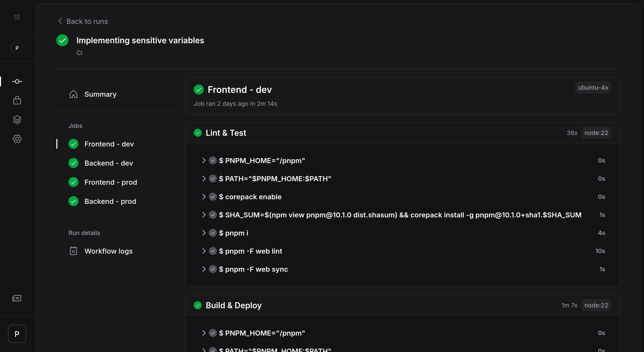
Task: Select the Backend - dev job
Action: click(x=109, y=163)
